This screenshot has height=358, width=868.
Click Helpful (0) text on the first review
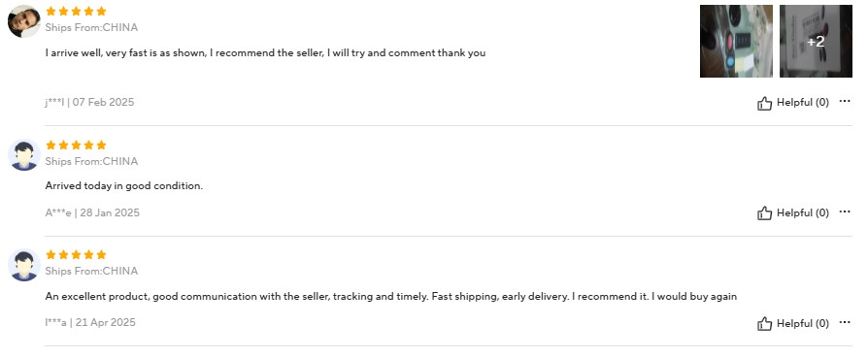803,103
